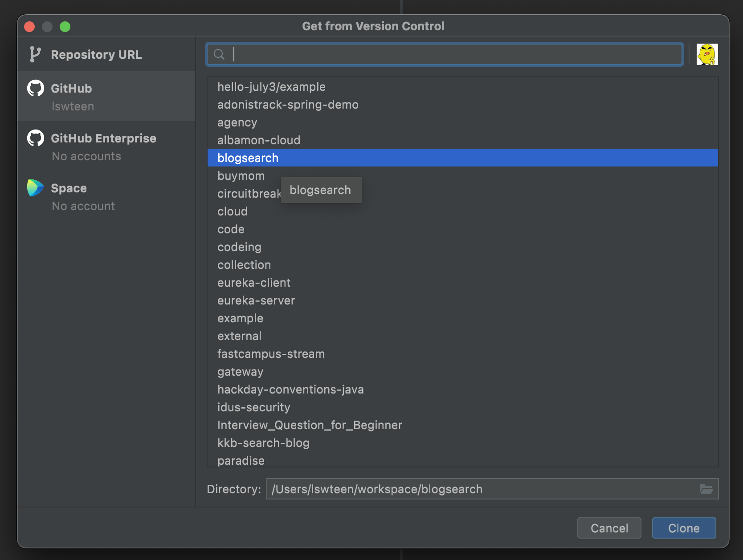Click the Clone button
This screenshot has height=560, width=743.
pyautogui.click(x=684, y=528)
